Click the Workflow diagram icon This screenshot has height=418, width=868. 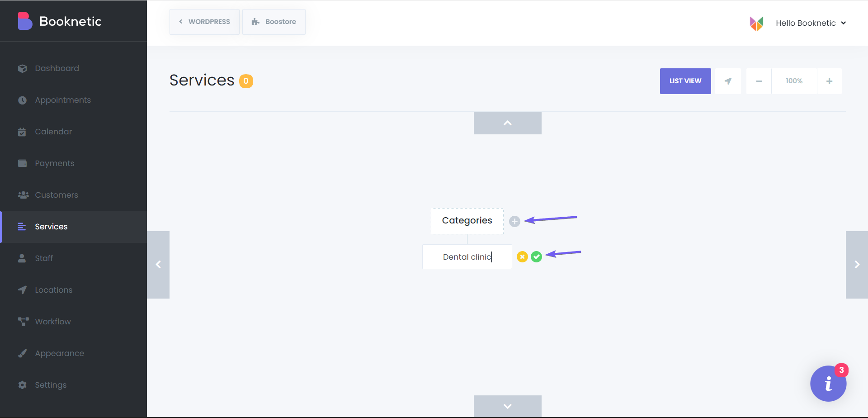click(x=23, y=322)
